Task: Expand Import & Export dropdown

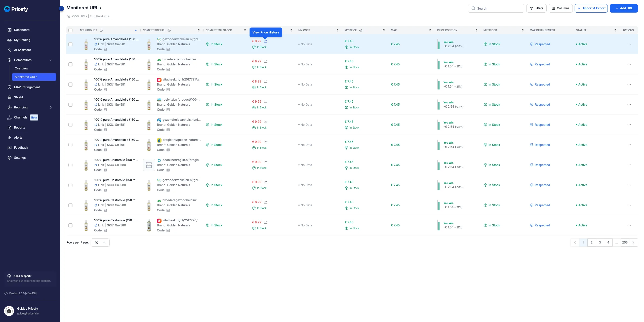Action: click(591, 8)
